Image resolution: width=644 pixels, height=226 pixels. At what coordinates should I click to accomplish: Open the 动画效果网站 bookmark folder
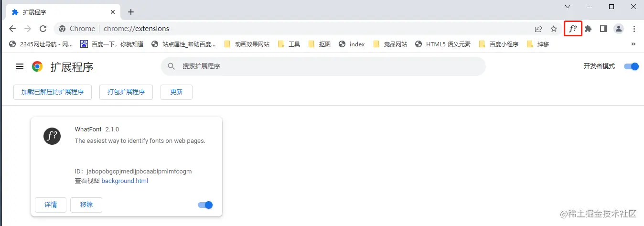click(247, 44)
